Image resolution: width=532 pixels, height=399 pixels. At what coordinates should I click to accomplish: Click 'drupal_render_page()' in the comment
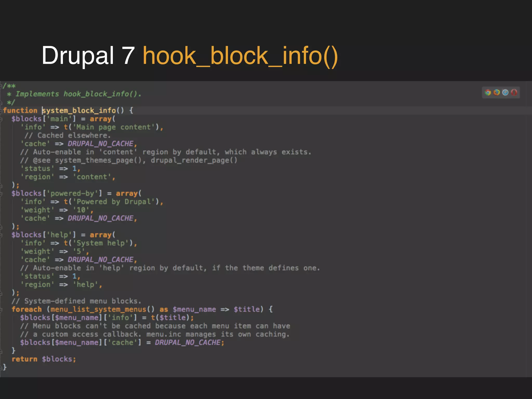pyautogui.click(x=194, y=161)
